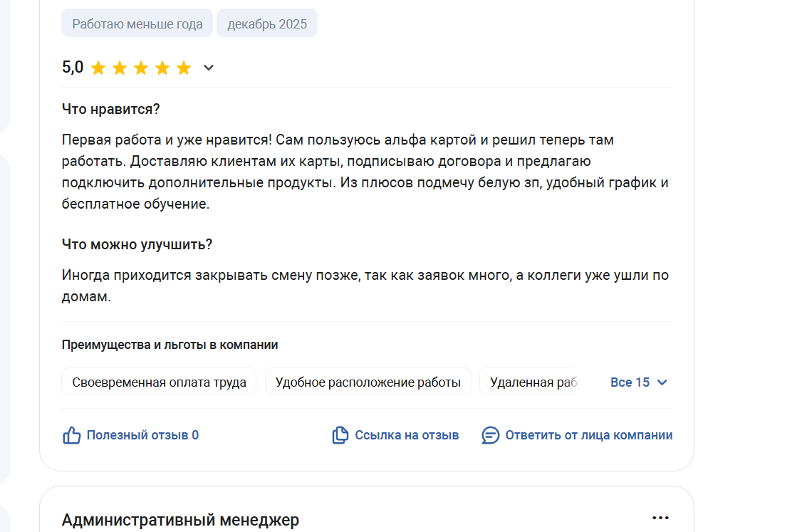Click the 5,0 rating score

pos(73,68)
